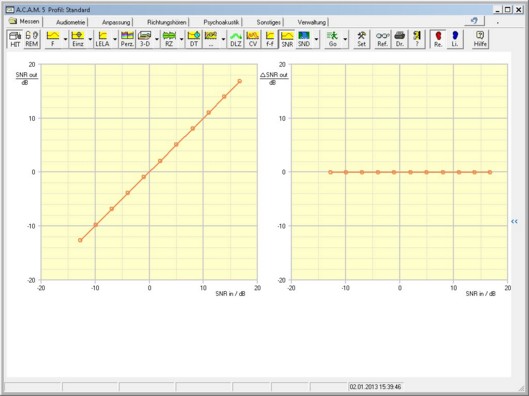Expand the LELA dropdown arrow
Viewport: 529px width, 396px height.
coord(115,39)
